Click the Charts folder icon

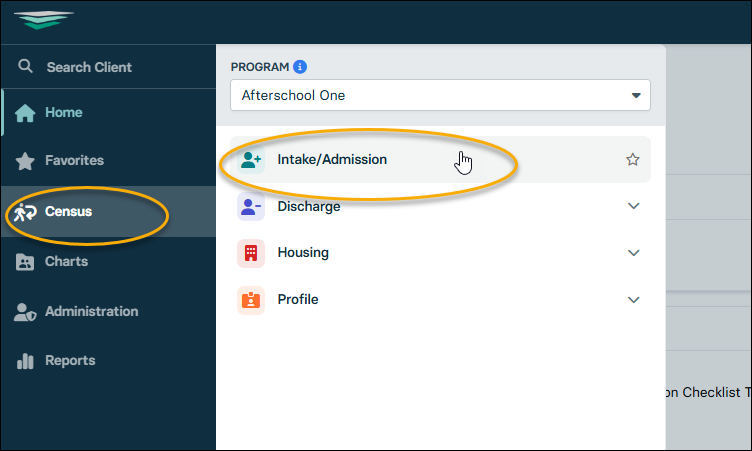26,262
